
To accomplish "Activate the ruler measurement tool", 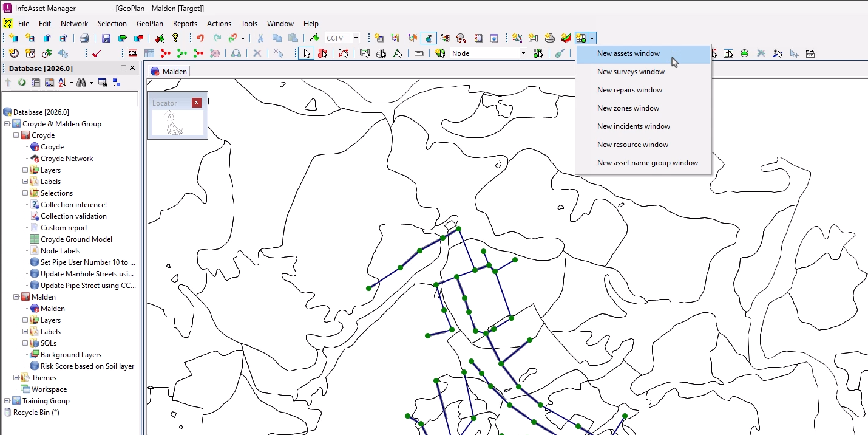I will pyautogui.click(x=418, y=53).
